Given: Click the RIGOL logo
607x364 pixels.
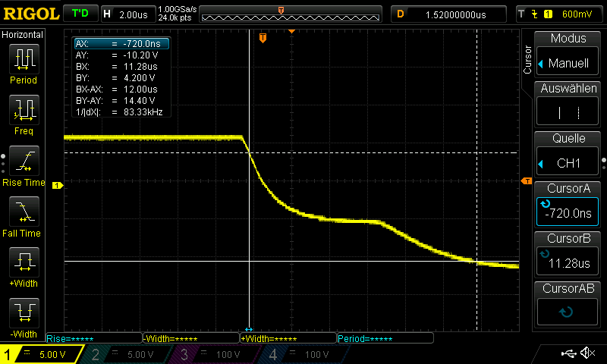Looking at the screenshot, I should [x=30, y=14].
